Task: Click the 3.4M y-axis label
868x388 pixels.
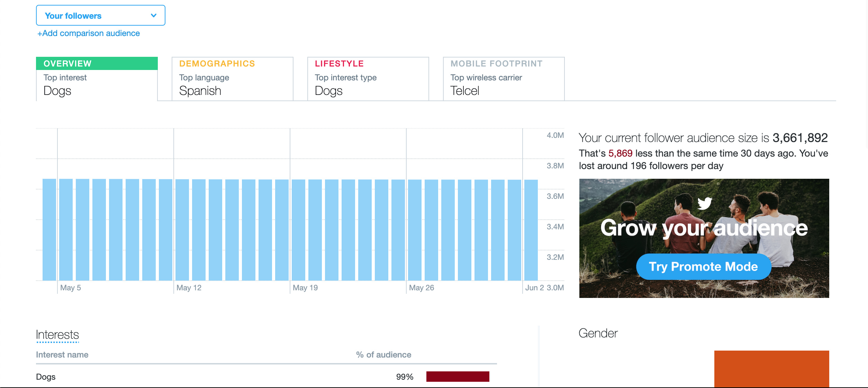Action: (x=555, y=227)
